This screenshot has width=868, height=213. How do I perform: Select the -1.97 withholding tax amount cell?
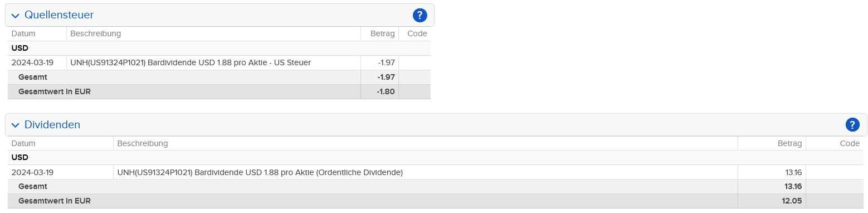tap(380, 62)
